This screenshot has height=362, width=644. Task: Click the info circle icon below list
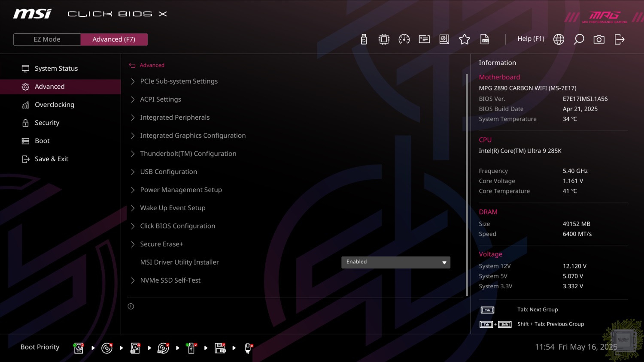[x=131, y=306]
